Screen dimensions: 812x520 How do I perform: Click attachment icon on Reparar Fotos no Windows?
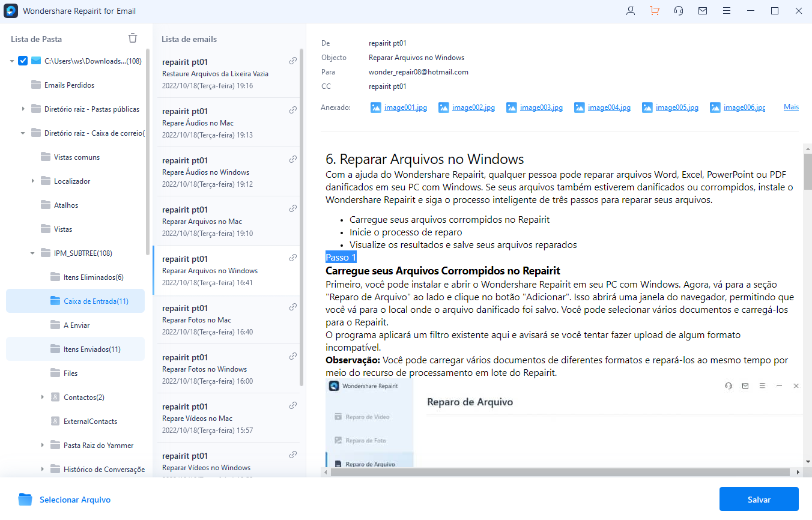(293, 356)
